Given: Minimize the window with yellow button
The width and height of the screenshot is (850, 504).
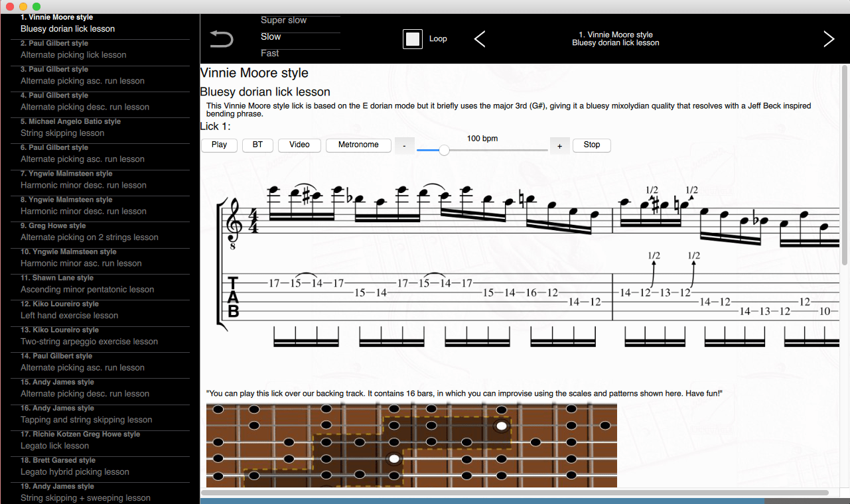Looking at the screenshot, I should tap(23, 6).
